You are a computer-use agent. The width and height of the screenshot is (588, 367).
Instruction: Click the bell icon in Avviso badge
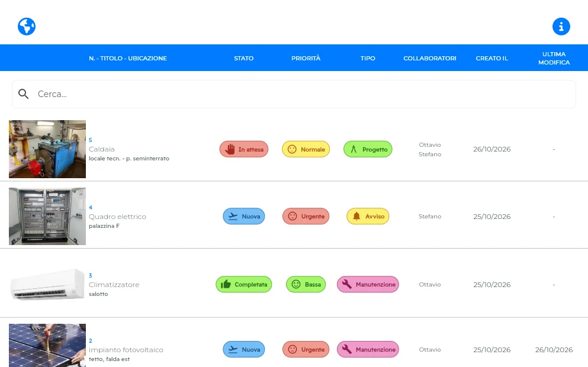click(356, 216)
